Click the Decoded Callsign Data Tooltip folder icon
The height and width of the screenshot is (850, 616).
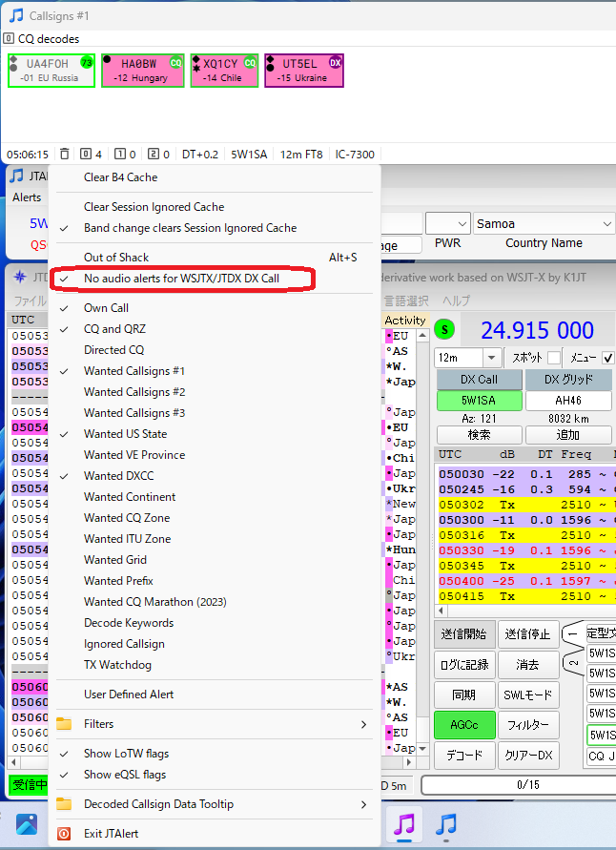[x=64, y=804]
